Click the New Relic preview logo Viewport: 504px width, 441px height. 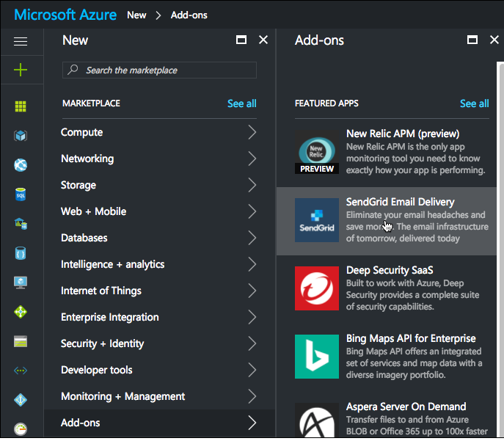coord(317,152)
